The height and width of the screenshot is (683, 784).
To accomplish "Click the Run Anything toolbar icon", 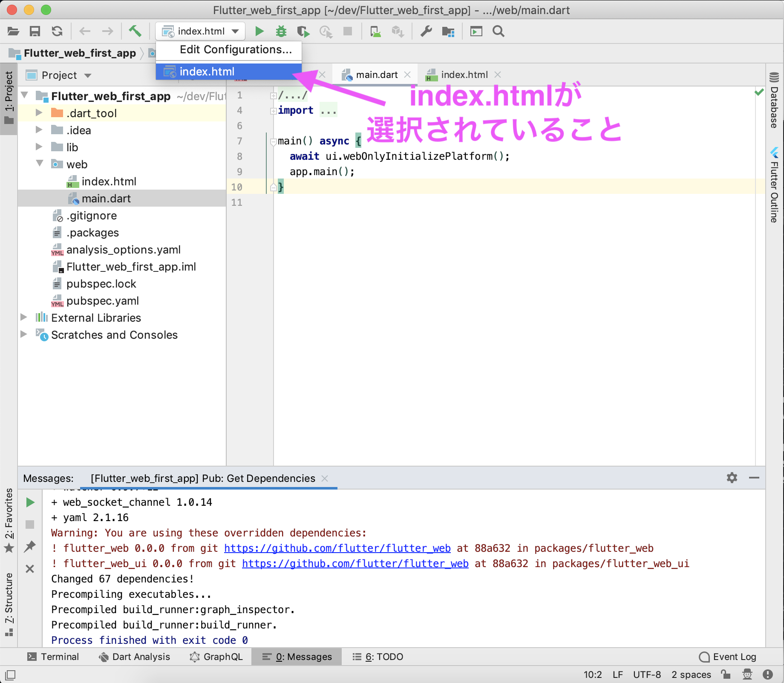I will click(476, 31).
